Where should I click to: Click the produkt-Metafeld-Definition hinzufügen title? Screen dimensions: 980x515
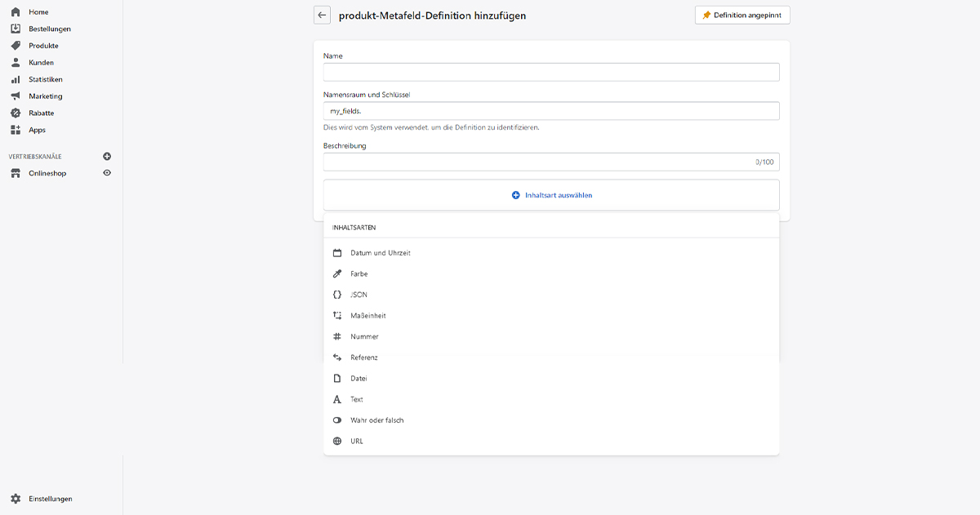pos(432,16)
